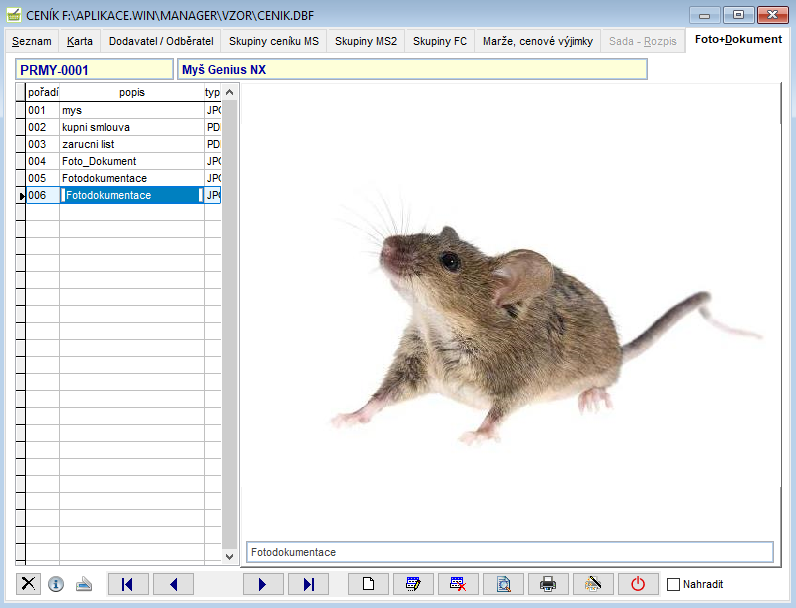Click list scrollbar up arrow

click(x=229, y=92)
